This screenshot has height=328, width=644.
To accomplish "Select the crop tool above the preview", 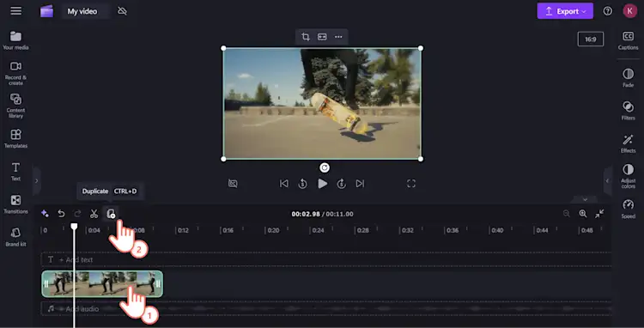I will tap(305, 37).
